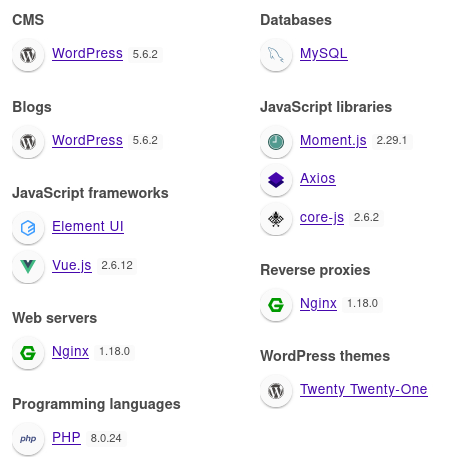Click the PHP logo icon
This screenshot has width=462, height=468.
(28, 439)
